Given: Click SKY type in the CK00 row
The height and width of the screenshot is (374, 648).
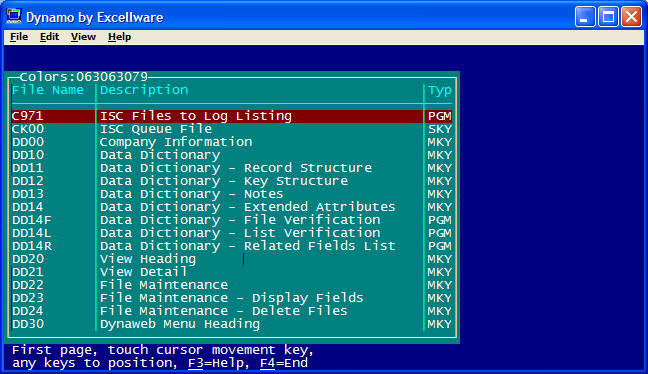Looking at the screenshot, I should [440, 129].
